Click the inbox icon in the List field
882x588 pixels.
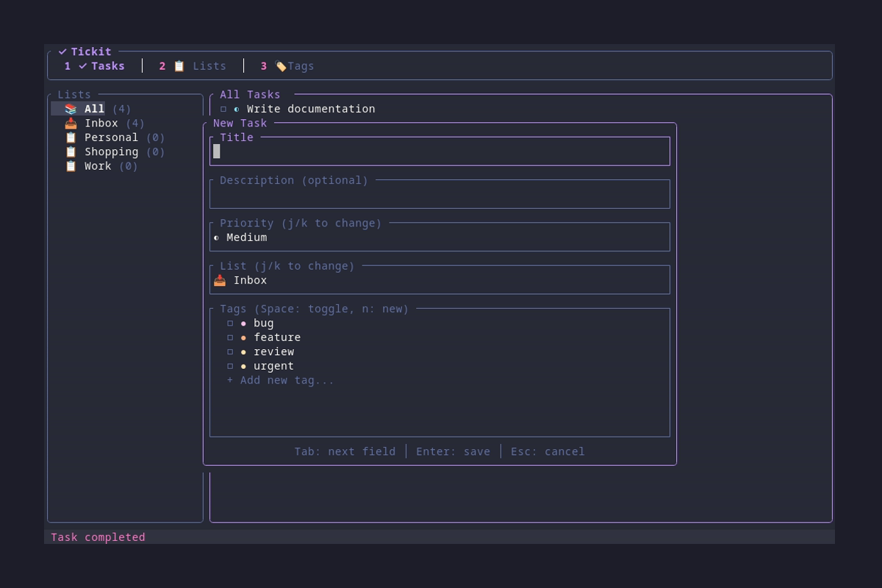point(219,279)
